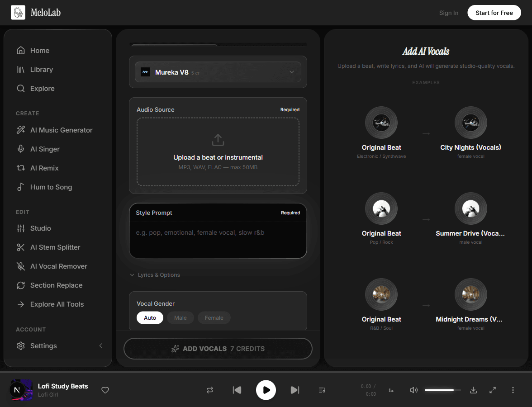
Task: Play Electronic / Synthwave Original Beat vinyl
Action: (381, 123)
